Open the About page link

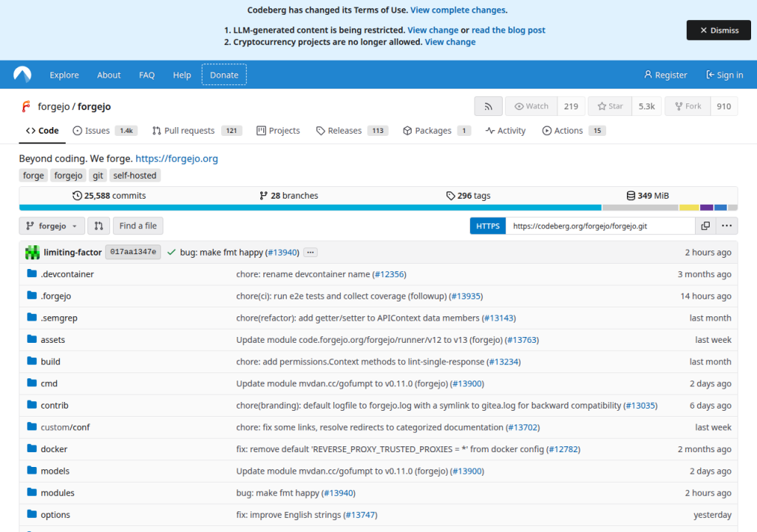pyautogui.click(x=109, y=75)
